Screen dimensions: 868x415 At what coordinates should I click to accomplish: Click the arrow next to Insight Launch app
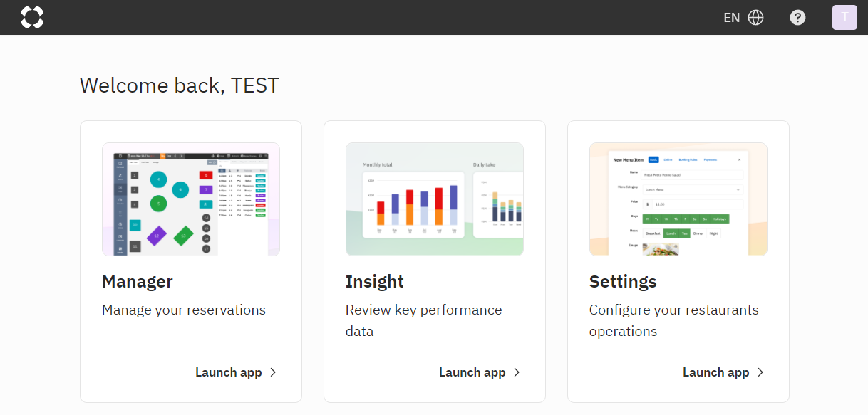click(x=517, y=372)
